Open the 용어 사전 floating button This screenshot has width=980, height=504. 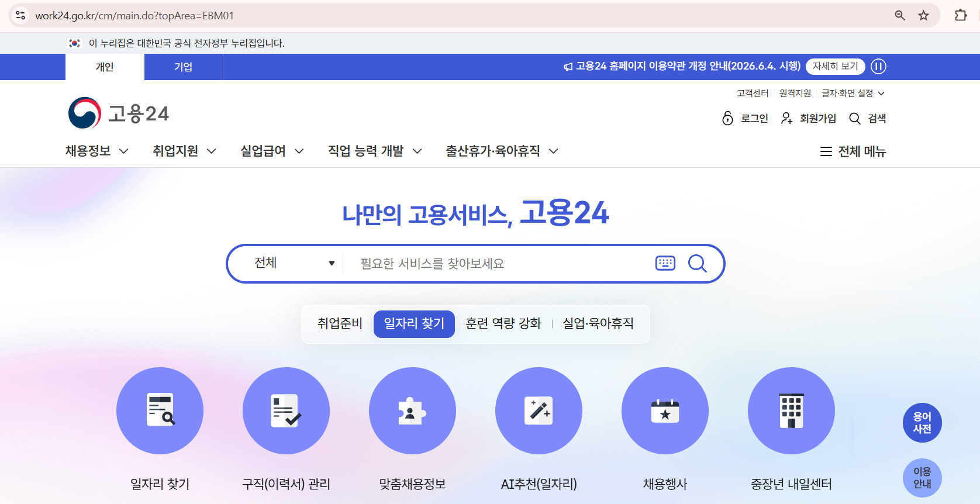(x=922, y=423)
